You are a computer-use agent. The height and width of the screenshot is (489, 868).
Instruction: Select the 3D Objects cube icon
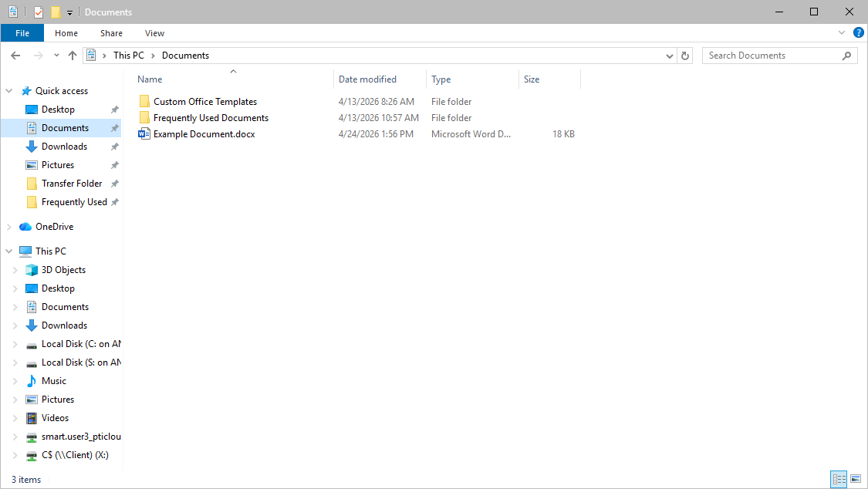click(32, 270)
